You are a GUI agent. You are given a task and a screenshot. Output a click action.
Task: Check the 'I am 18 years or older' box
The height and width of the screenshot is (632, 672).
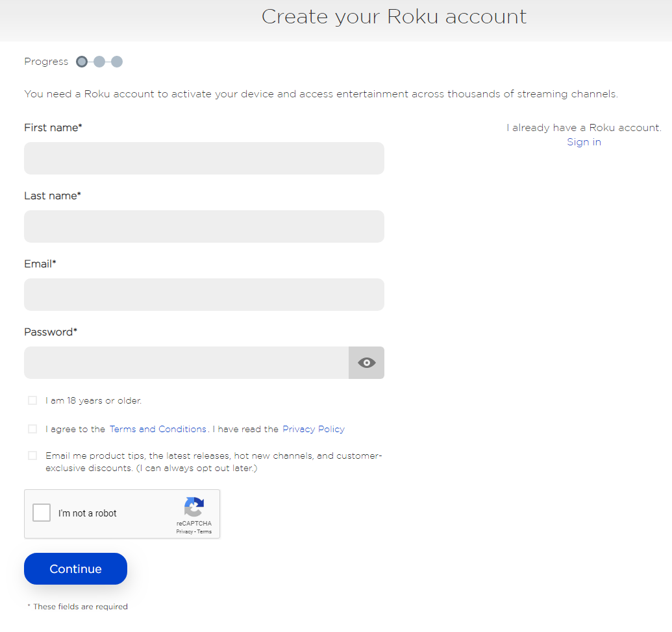pyautogui.click(x=32, y=400)
